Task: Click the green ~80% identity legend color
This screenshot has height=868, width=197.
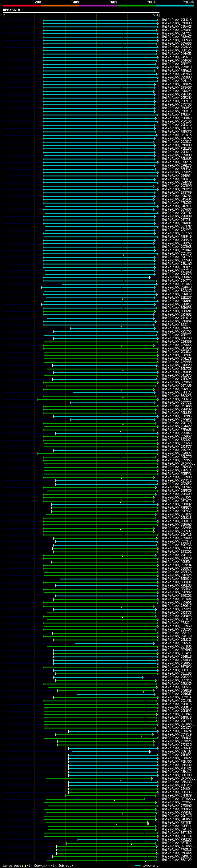Action: point(136,6)
